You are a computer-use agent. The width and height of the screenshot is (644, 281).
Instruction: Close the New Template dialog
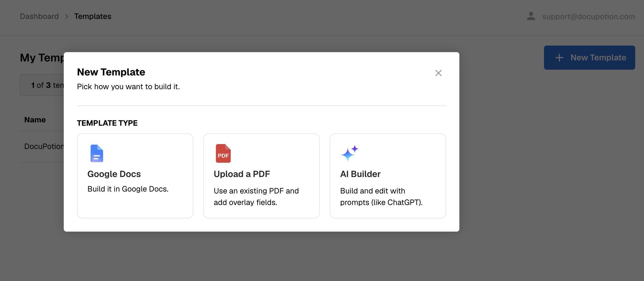(x=438, y=73)
